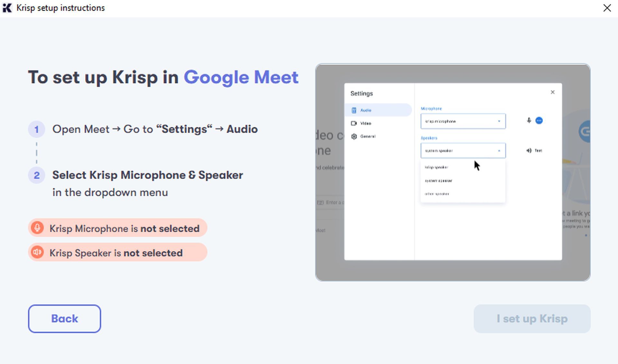Click the Video camera icon in illustration
The image size is (618, 364).
pyautogui.click(x=354, y=123)
